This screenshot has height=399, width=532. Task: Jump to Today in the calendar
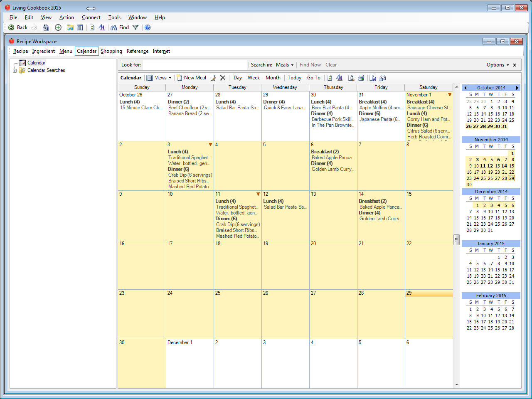[294, 78]
